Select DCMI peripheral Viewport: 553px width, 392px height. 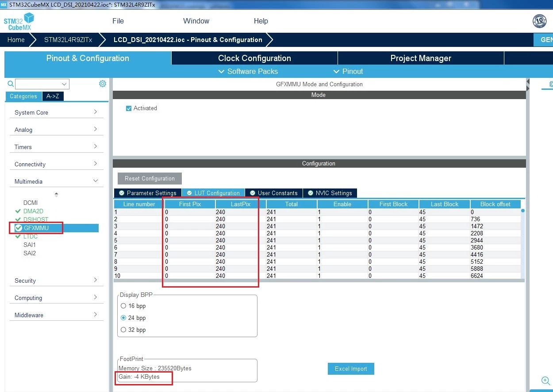pyautogui.click(x=31, y=203)
